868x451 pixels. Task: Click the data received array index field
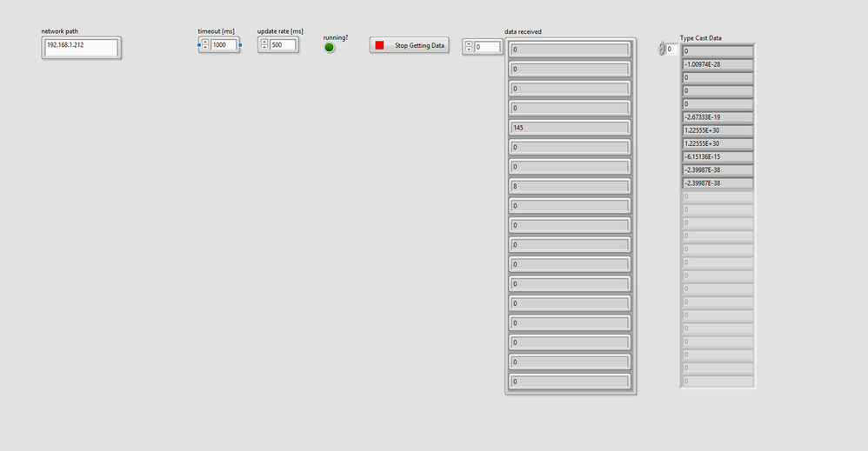tap(487, 47)
